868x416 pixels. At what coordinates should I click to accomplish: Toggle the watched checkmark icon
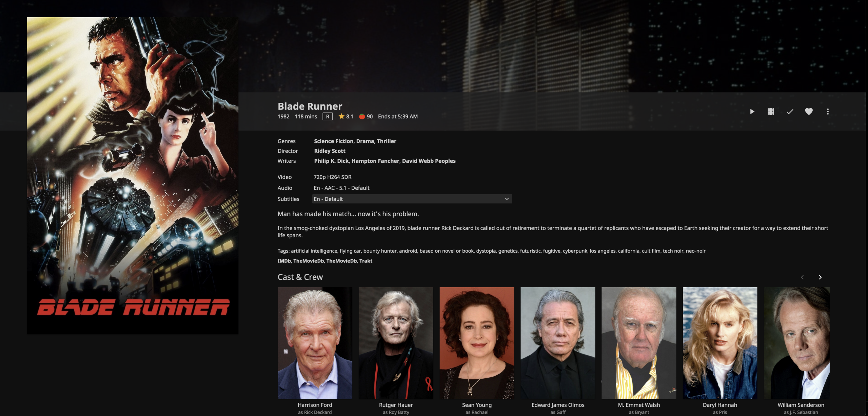coord(790,112)
